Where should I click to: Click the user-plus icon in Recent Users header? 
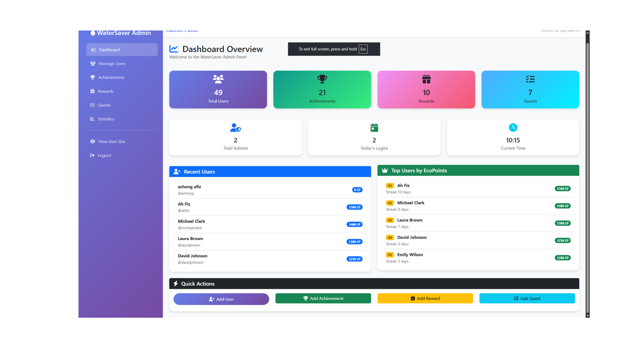[x=177, y=172]
